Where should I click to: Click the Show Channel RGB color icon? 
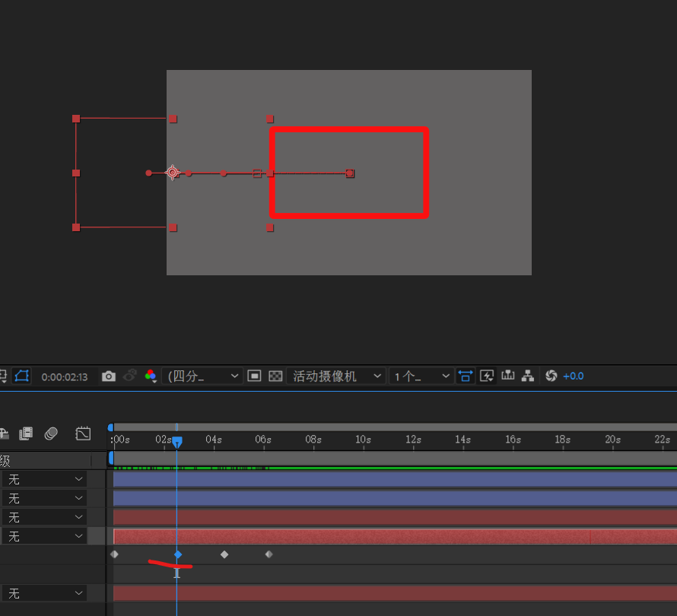[x=151, y=376]
